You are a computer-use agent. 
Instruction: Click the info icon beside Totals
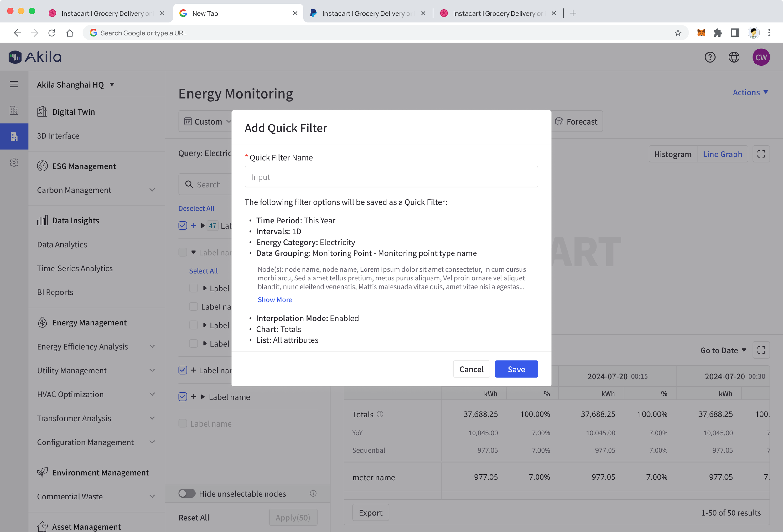point(380,414)
